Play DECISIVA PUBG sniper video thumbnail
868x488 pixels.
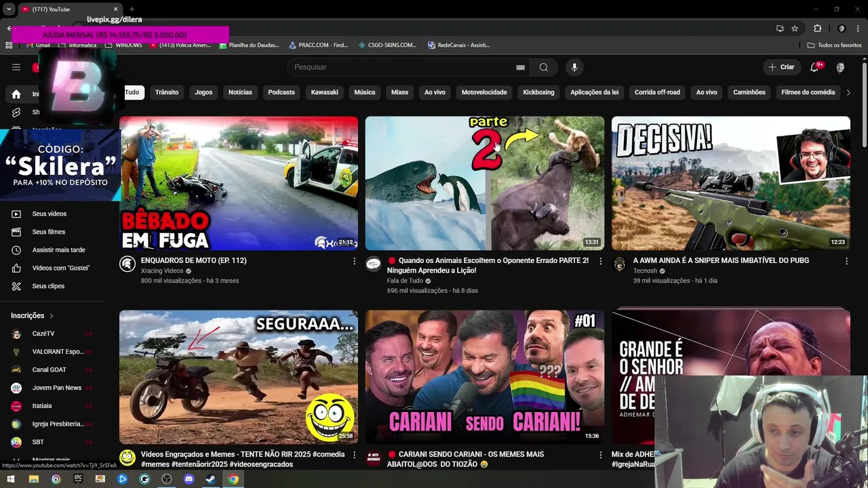click(x=731, y=183)
